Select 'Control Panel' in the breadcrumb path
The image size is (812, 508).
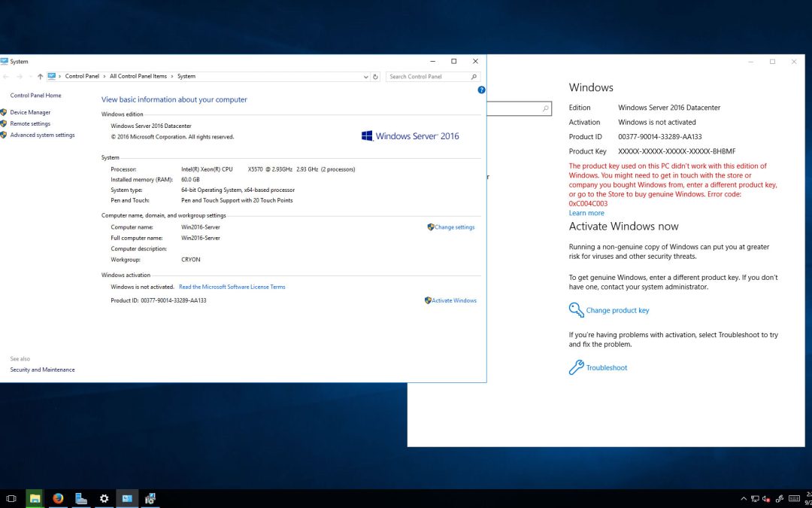pos(82,77)
